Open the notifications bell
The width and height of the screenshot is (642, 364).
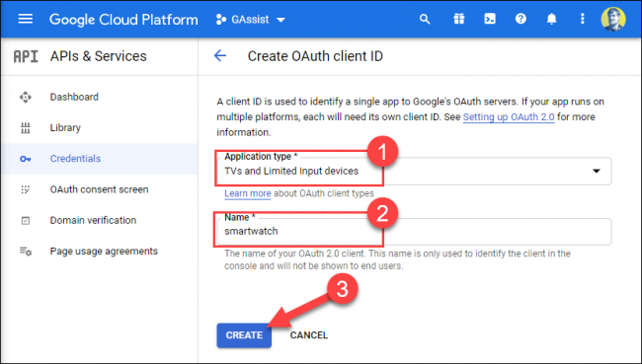pyautogui.click(x=551, y=19)
